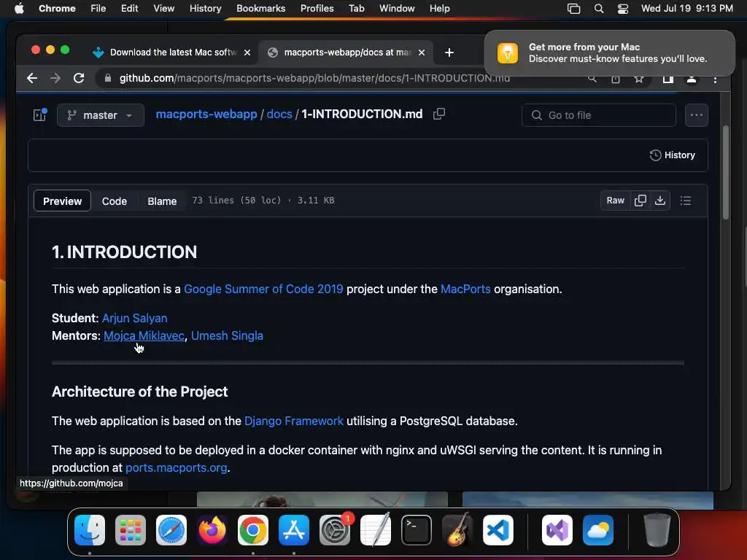Click the Go to file search field
This screenshot has height=560, width=747.
pyautogui.click(x=599, y=115)
